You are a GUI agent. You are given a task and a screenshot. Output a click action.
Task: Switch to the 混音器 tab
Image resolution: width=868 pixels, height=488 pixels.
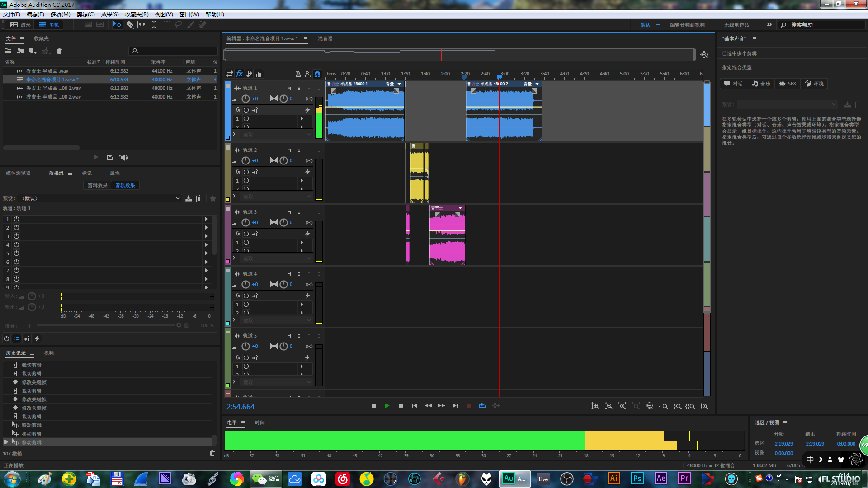pos(325,38)
